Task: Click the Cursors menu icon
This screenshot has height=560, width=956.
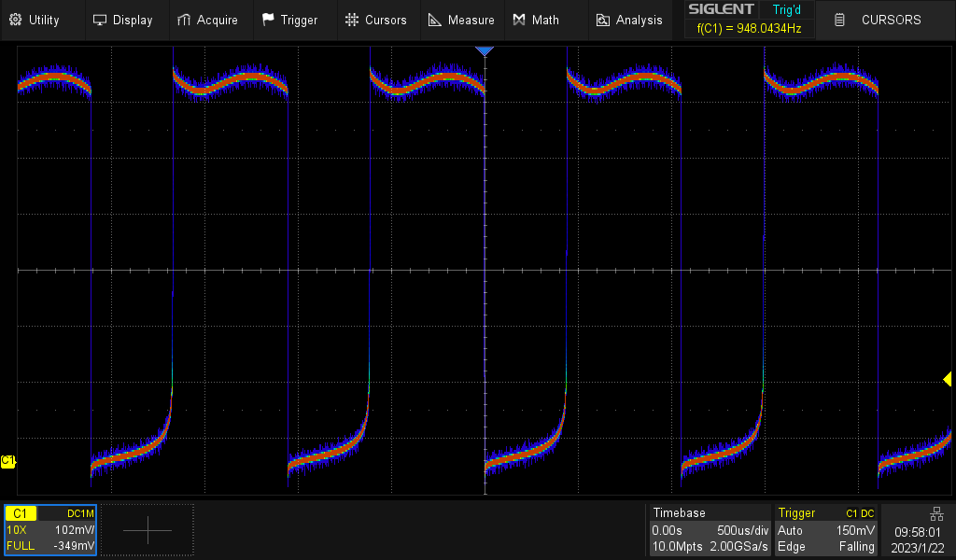Action: tap(352, 20)
